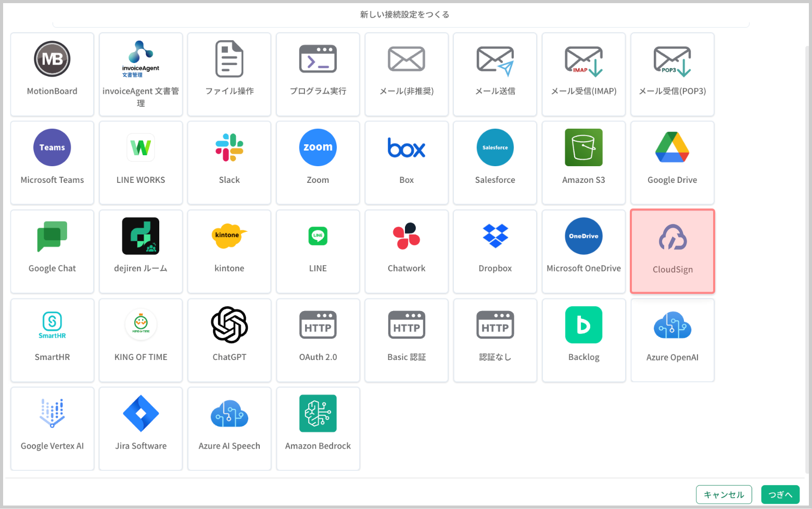This screenshot has width=812, height=509.
Task: Select the Dropbox connector icon
Action: (495, 236)
